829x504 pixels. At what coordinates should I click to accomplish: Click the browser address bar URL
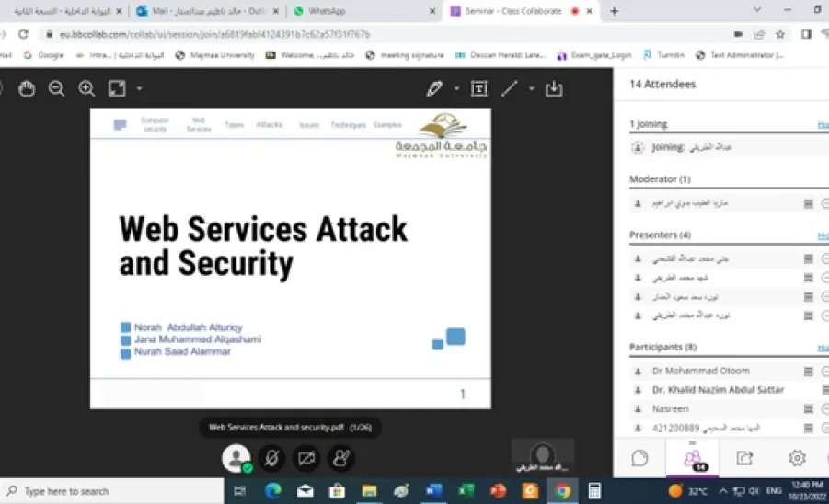[x=214, y=34]
